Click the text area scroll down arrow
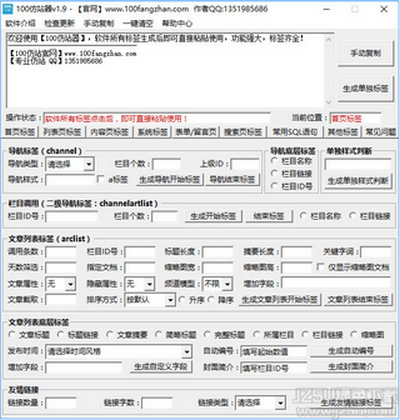400x420 pixels. click(329, 102)
